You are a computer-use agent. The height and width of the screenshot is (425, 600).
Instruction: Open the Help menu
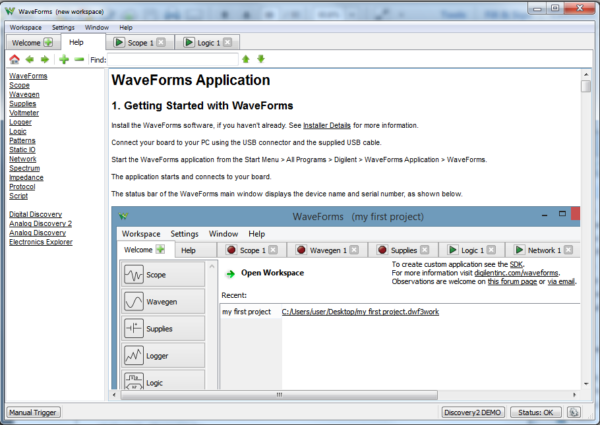126,28
